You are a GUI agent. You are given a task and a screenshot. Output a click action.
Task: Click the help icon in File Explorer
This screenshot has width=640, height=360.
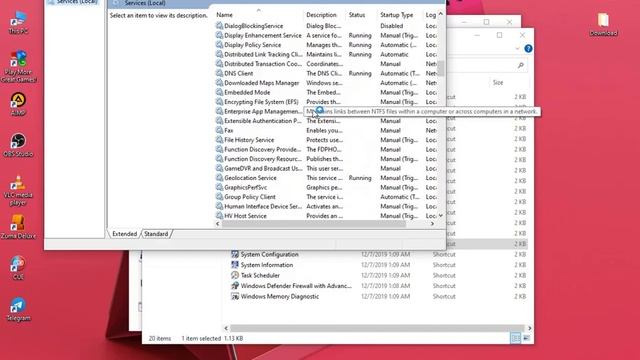click(x=528, y=49)
